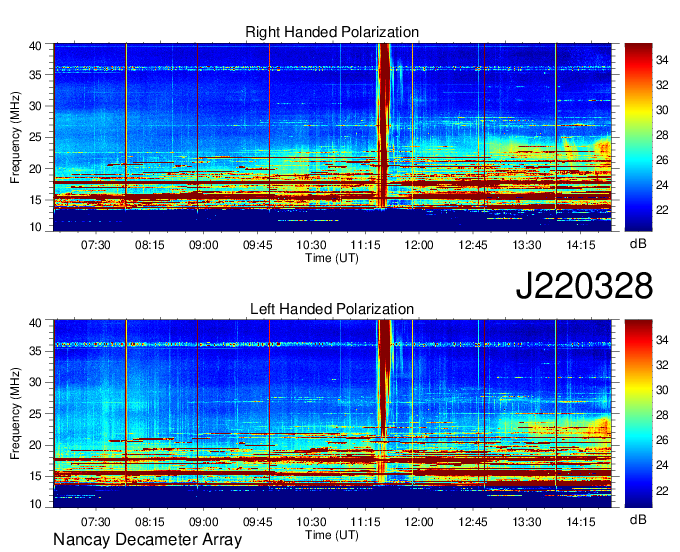680x552 pixels.
Task: Click the 13:30 time tick under the Left Handed plot
Action: 527,521
